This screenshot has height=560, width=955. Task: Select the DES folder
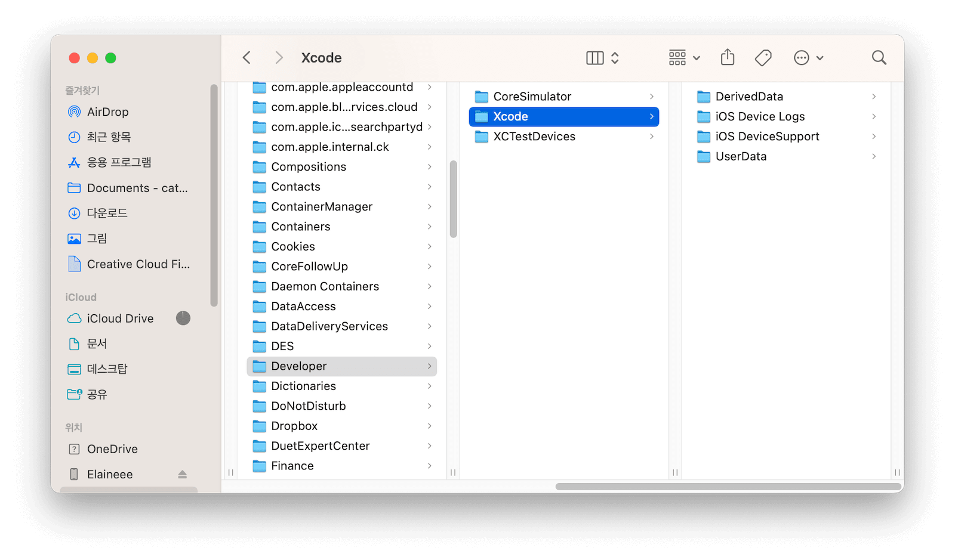pos(341,346)
